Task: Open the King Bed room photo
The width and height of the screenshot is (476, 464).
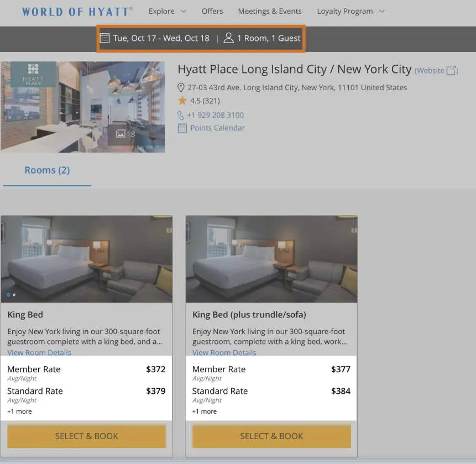Action: point(86,259)
